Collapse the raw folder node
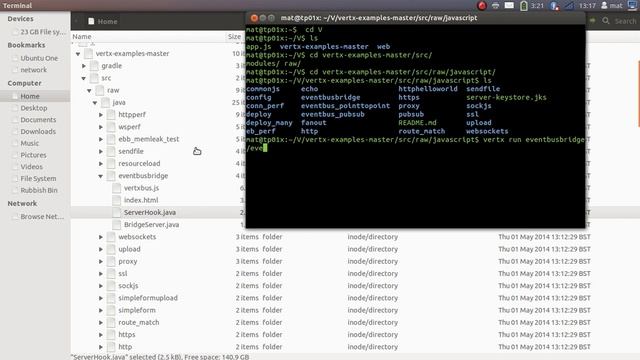Image resolution: width=640 pixels, height=360 pixels. [x=89, y=90]
